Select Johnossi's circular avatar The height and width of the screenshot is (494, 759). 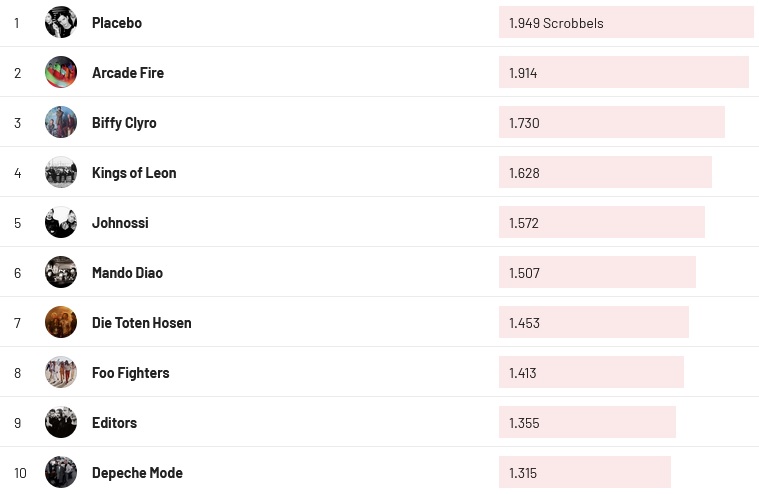61,222
